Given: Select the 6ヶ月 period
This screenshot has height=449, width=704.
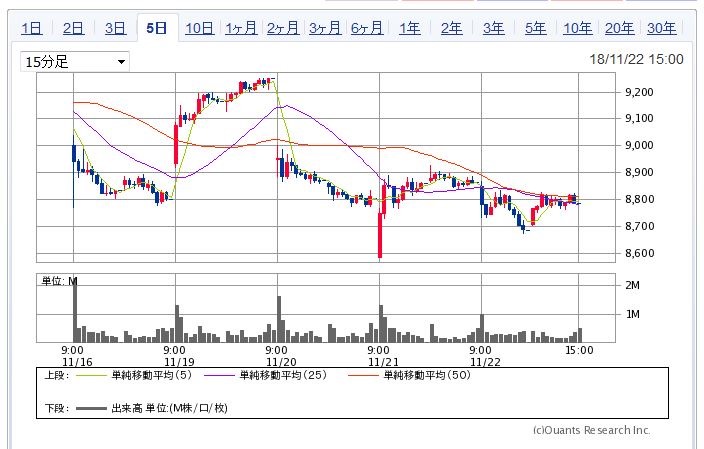Looking at the screenshot, I should (367, 28).
